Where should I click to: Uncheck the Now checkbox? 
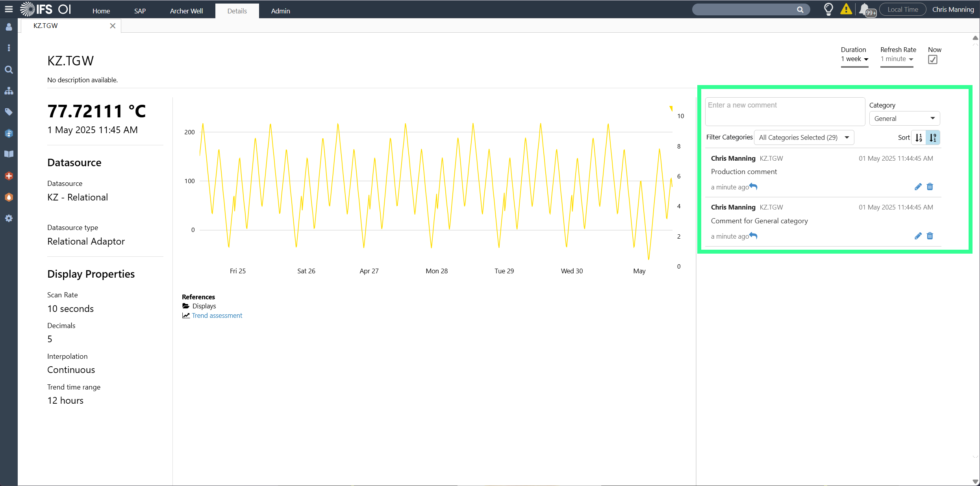[932, 59]
